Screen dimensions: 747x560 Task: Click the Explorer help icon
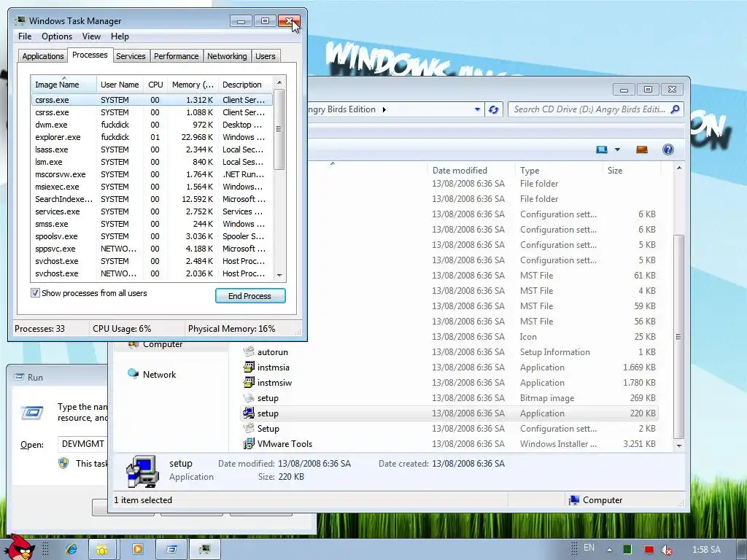[x=668, y=149]
